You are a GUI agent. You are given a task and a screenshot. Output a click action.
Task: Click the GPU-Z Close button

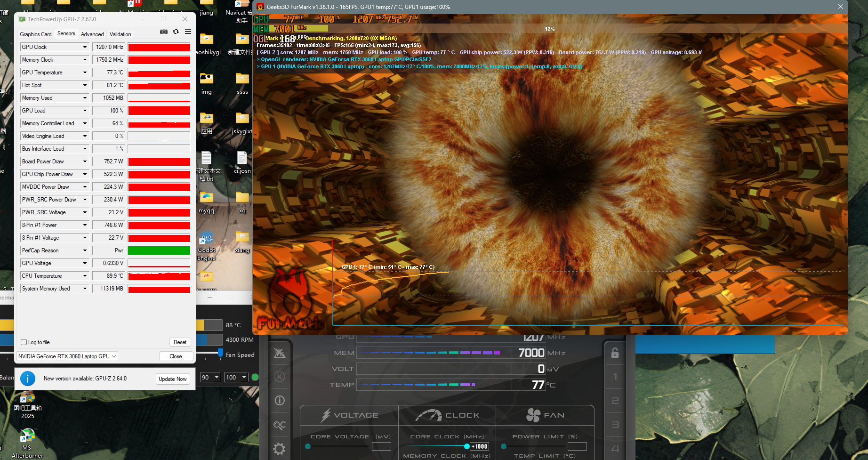176,356
